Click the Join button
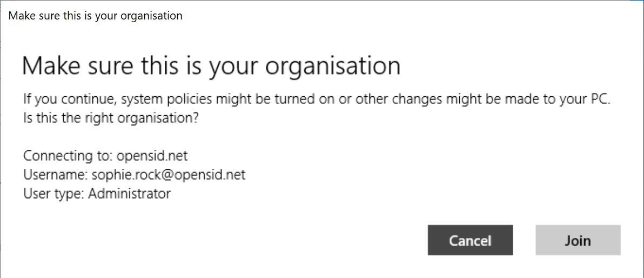 [578, 240]
